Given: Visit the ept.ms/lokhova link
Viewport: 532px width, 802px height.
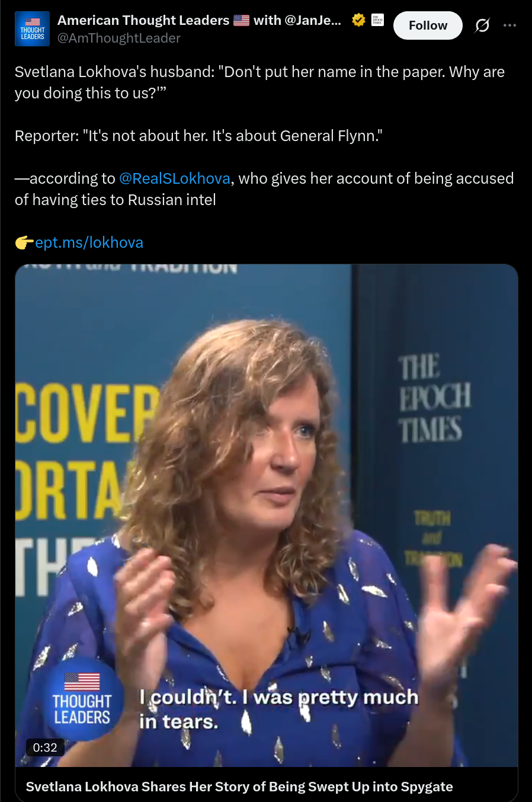Looking at the screenshot, I should [x=89, y=242].
